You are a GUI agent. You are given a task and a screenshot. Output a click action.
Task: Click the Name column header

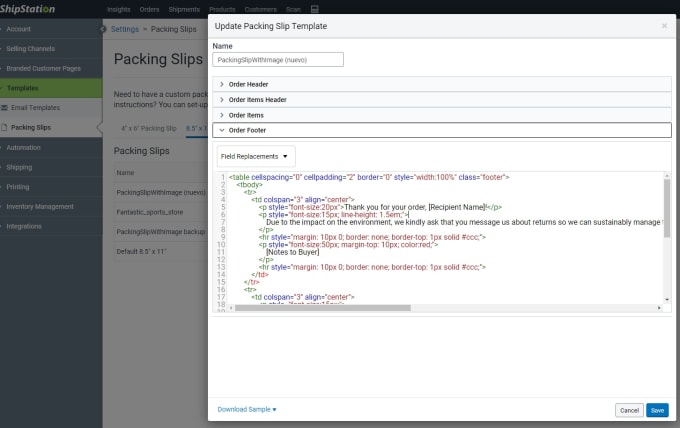pyautogui.click(x=125, y=173)
